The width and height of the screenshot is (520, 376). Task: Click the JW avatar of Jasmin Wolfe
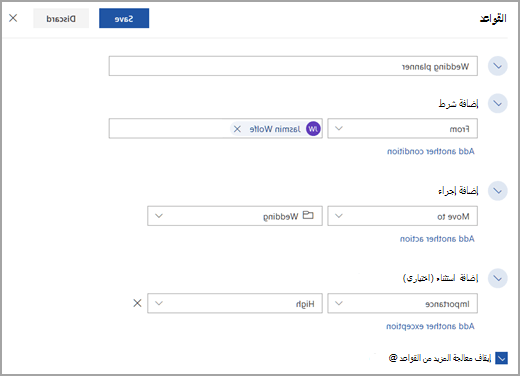313,129
